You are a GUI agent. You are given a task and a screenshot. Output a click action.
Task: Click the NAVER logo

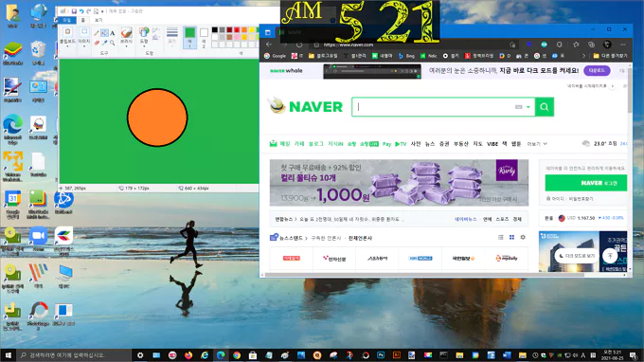click(315, 107)
